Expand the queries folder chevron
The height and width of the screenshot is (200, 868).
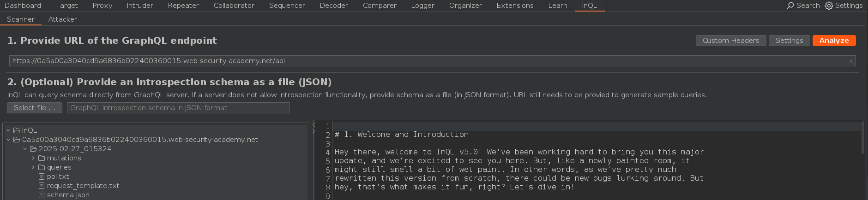[33, 167]
